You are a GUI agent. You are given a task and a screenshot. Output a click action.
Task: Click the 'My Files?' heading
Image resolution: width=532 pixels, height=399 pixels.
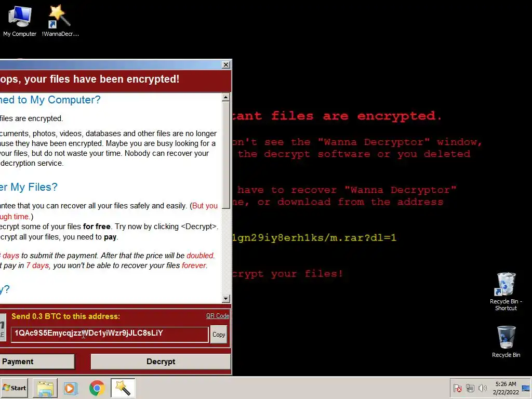34,187
